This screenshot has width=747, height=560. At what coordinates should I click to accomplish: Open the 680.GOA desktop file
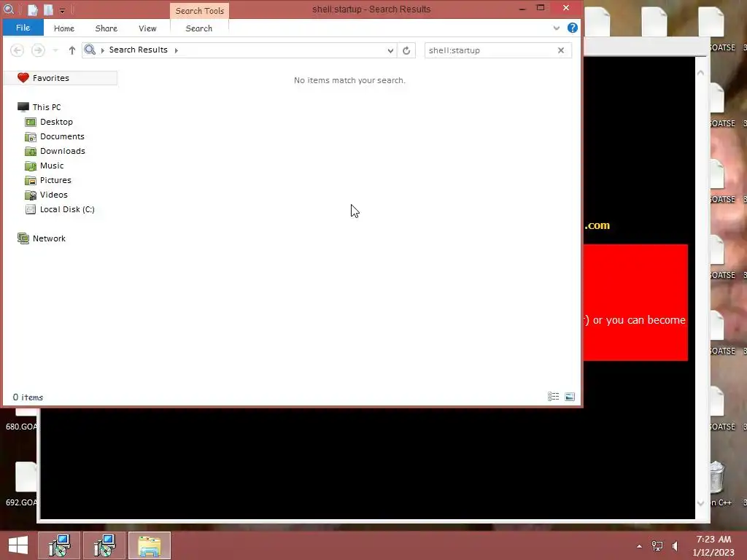point(21,421)
